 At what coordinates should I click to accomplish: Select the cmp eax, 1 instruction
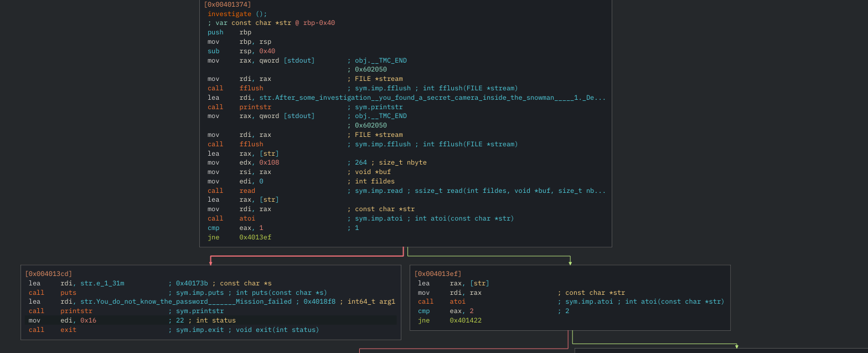235,228
